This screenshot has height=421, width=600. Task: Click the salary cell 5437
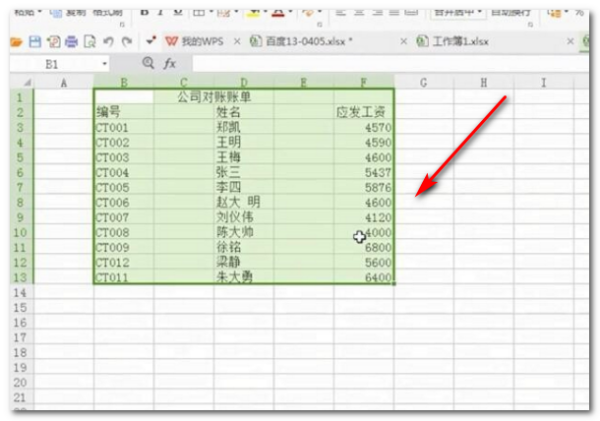click(x=364, y=173)
